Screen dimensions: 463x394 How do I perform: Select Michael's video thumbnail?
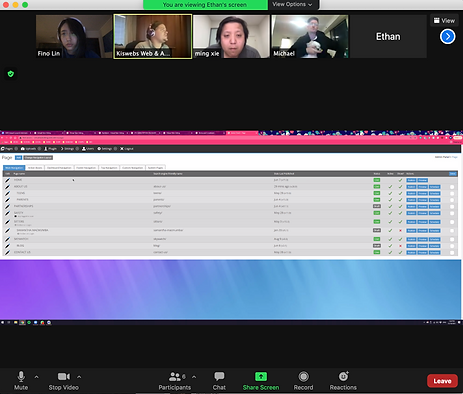[310, 37]
